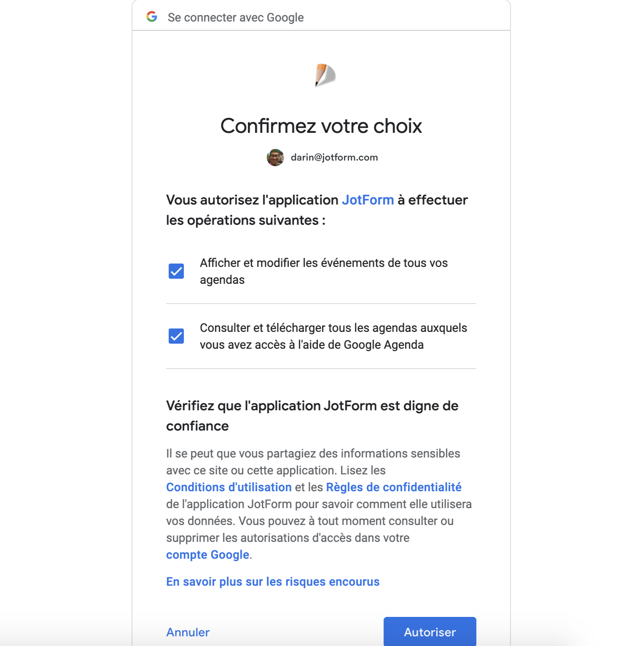
Task: Select the darin@jotform.com account email
Action: pos(334,157)
